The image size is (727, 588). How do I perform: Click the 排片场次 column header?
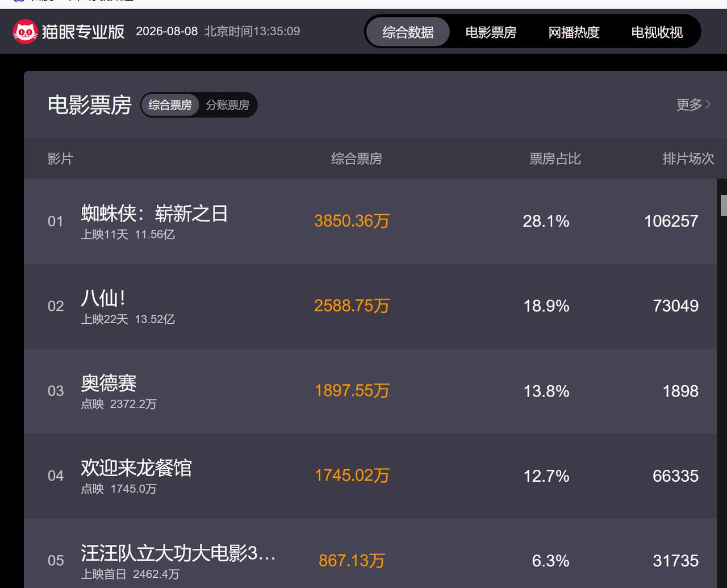688,159
